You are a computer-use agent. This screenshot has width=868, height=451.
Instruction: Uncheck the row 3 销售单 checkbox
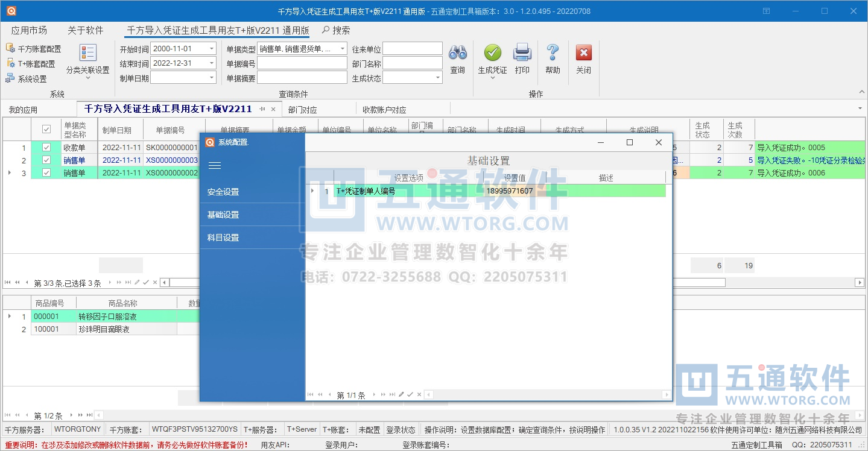point(46,173)
